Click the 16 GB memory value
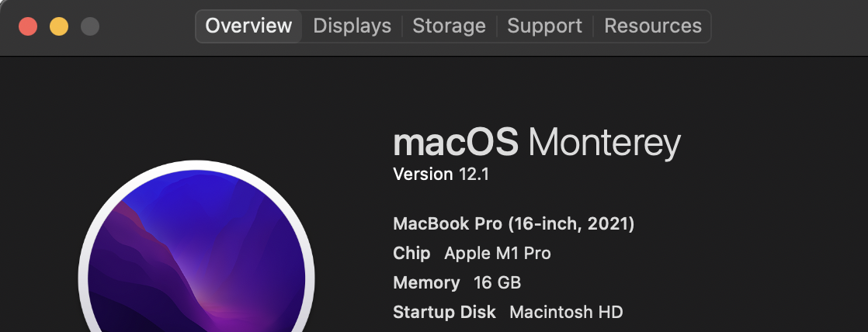 click(497, 283)
